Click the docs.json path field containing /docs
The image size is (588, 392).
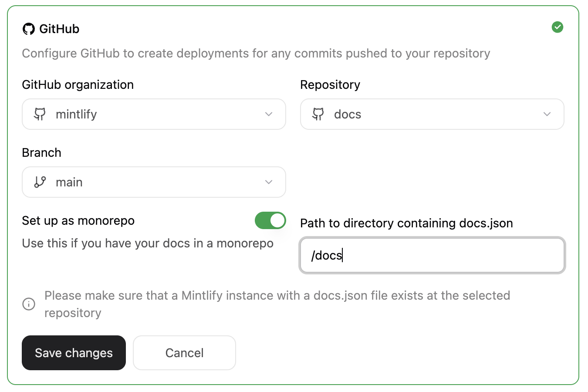pos(432,255)
